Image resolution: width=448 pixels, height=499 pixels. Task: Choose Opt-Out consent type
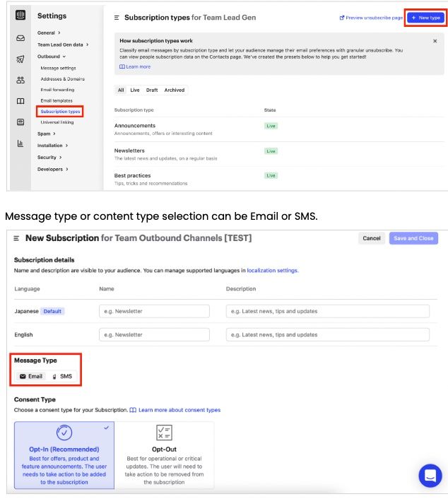[x=164, y=455]
